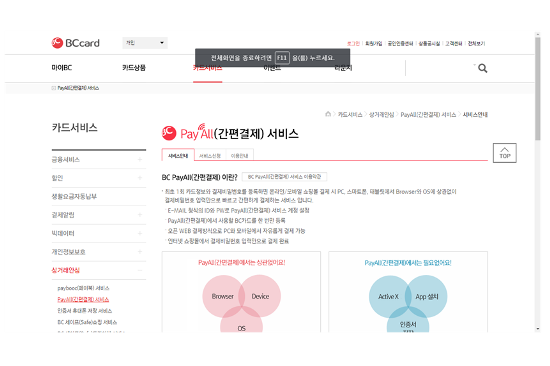
Task: Click the Browser circle in pink diagram
Action: pos(222,297)
